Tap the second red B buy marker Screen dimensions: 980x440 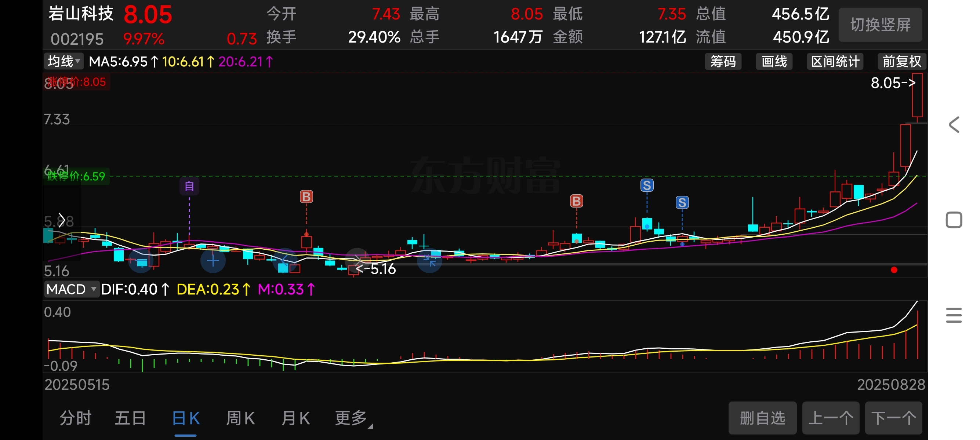point(576,201)
